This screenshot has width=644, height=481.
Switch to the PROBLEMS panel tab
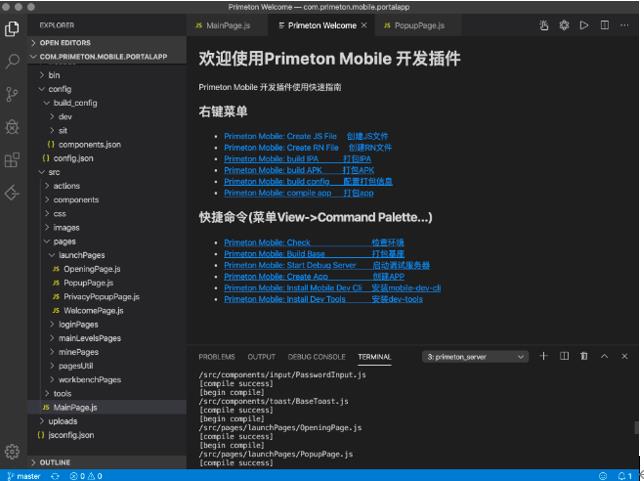(x=217, y=357)
